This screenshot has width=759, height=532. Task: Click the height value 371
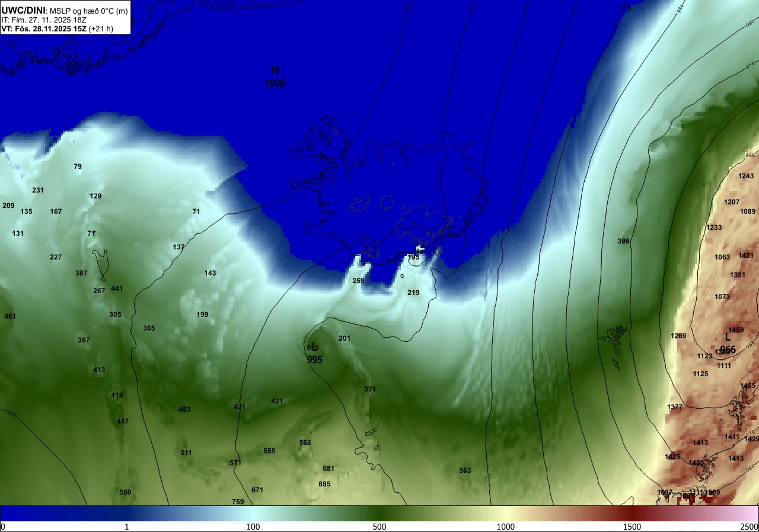(x=370, y=389)
